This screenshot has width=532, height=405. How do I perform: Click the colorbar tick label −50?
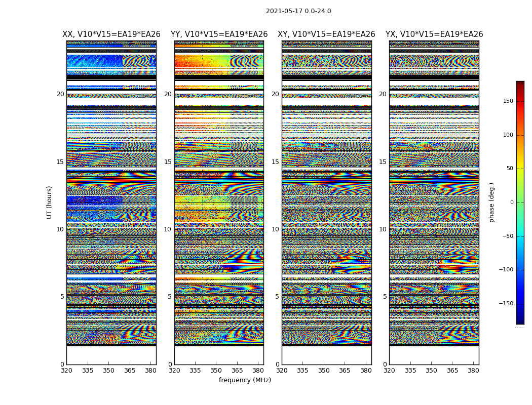pyautogui.click(x=508, y=236)
